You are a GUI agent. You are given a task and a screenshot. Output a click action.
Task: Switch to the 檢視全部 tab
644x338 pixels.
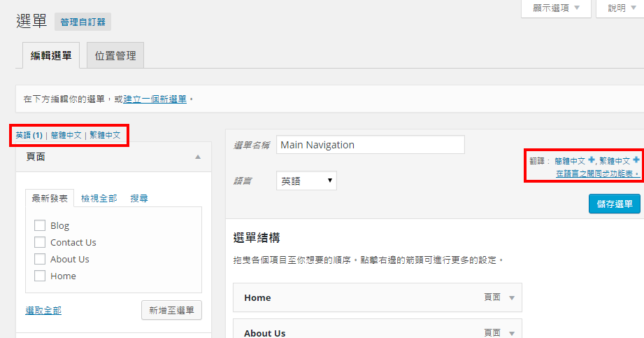click(x=99, y=199)
